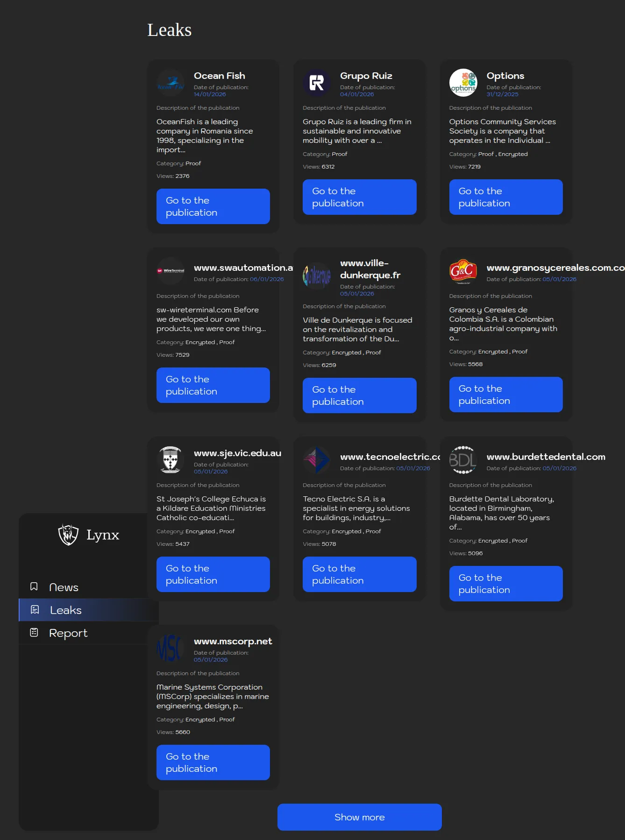
Task: Click the St Joseph's College crest icon
Action: (x=170, y=460)
